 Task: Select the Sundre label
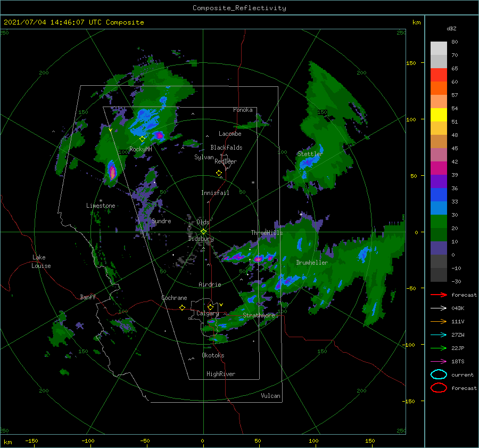tap(161, 221)
